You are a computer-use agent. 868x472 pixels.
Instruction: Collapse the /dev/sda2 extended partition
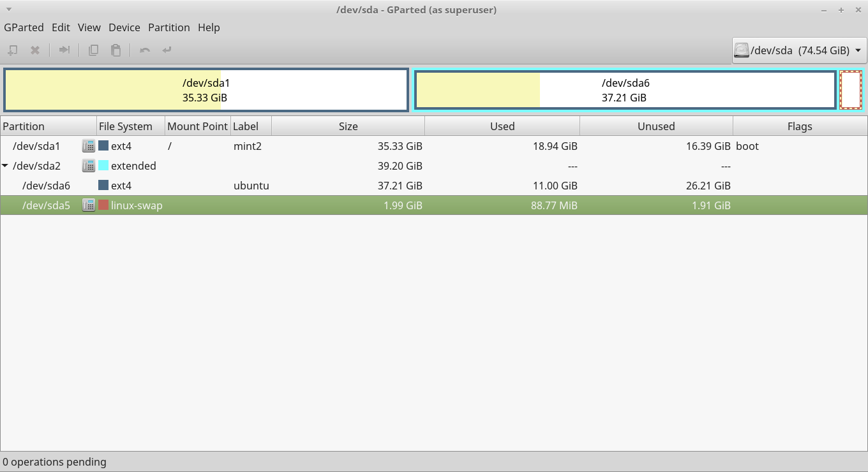(x=6, y=166)
